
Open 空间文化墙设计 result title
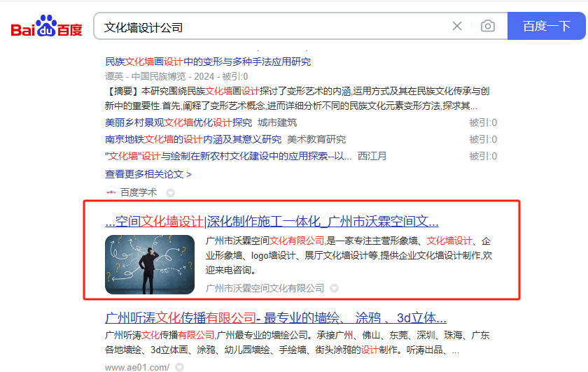(x=272, y=222)
